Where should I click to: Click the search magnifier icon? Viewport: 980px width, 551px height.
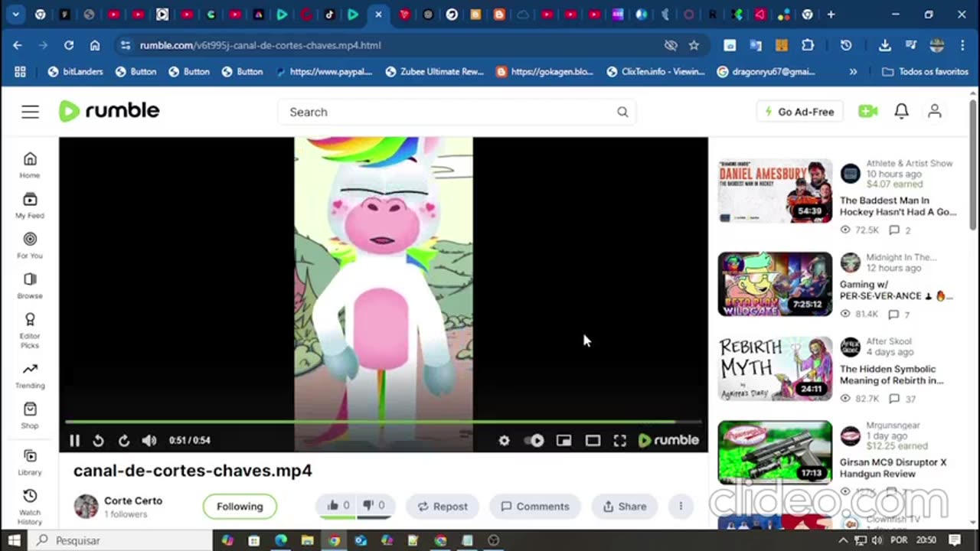[x=622, y=112]
